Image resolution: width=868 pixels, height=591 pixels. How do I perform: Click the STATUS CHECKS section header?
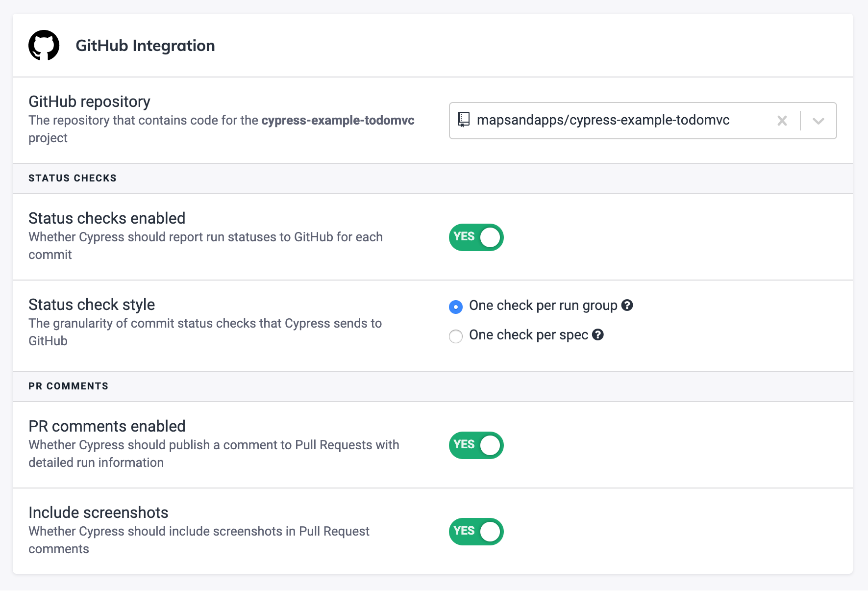click(x=73, y=178)
